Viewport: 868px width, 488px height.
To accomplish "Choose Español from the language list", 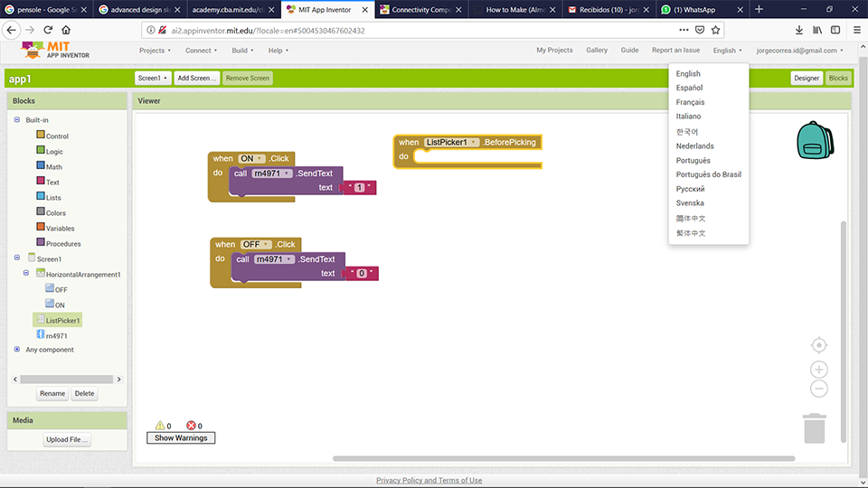I will tap(689, 88).
